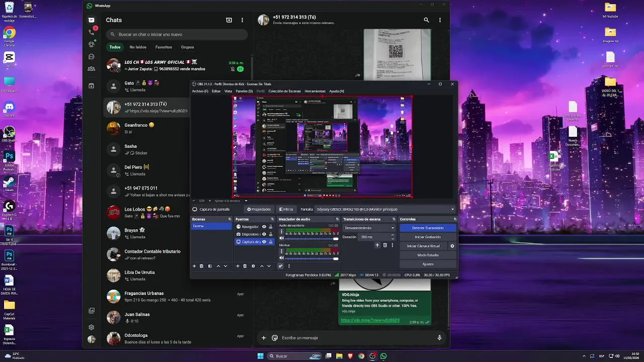Viewport: 644px width, 362px height.
Task: Open the Desvanecimiento transition dropdown
Action: click(x=369, y=228)
